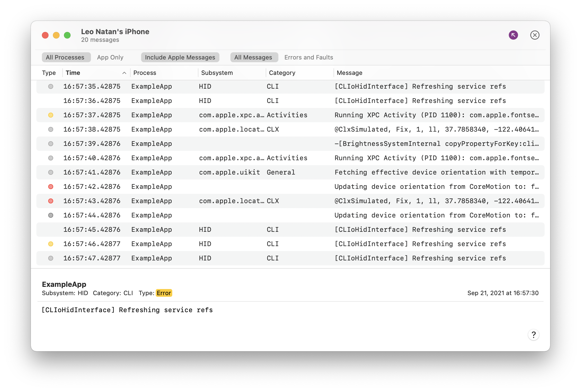Show All Messages
The image size is (581, 392).
253,57
